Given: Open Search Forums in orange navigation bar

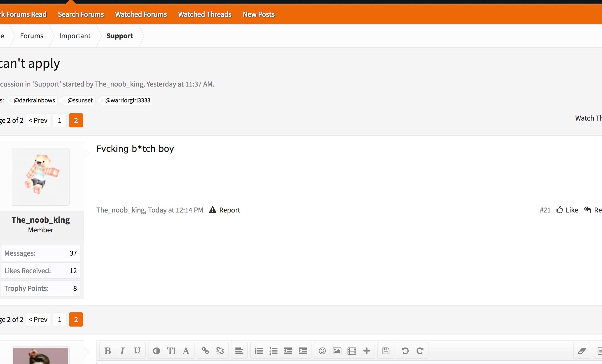Looking at the screenshot, I should (x=81, y=14).
